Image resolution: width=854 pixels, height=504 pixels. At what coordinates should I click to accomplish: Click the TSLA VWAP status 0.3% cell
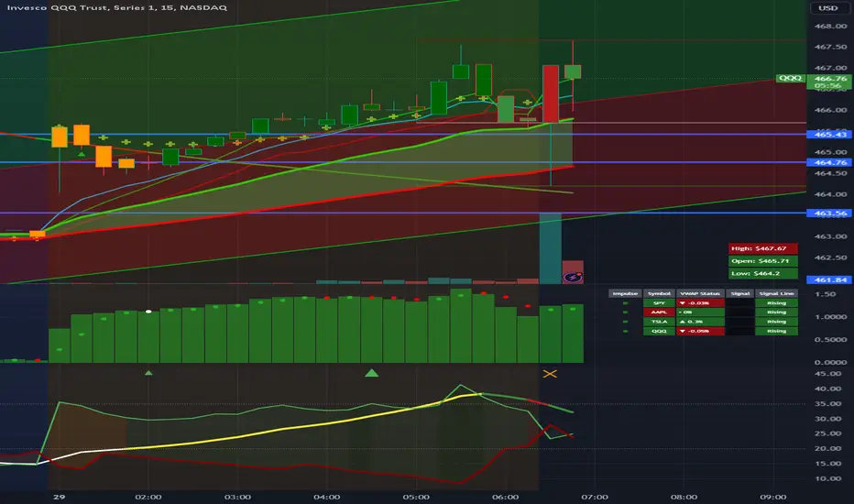(700, 322)
